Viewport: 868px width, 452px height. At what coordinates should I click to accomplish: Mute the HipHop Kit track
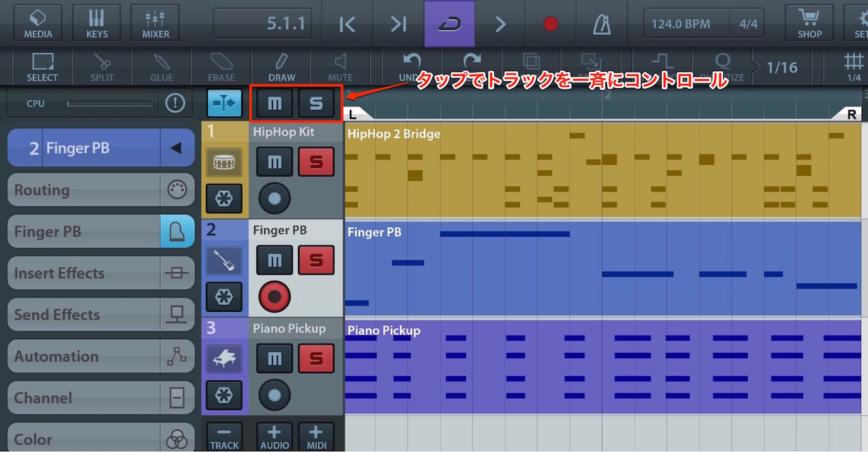(x=275, y=162)
